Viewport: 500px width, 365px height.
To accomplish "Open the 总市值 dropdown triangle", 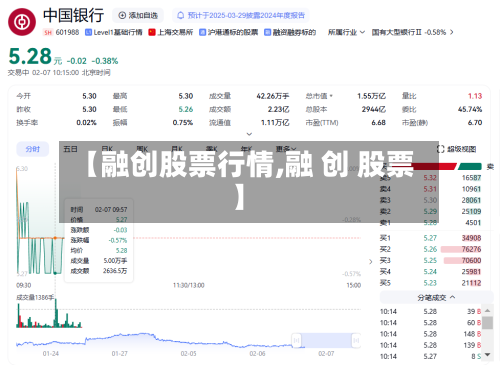I will tap(331, 96).
